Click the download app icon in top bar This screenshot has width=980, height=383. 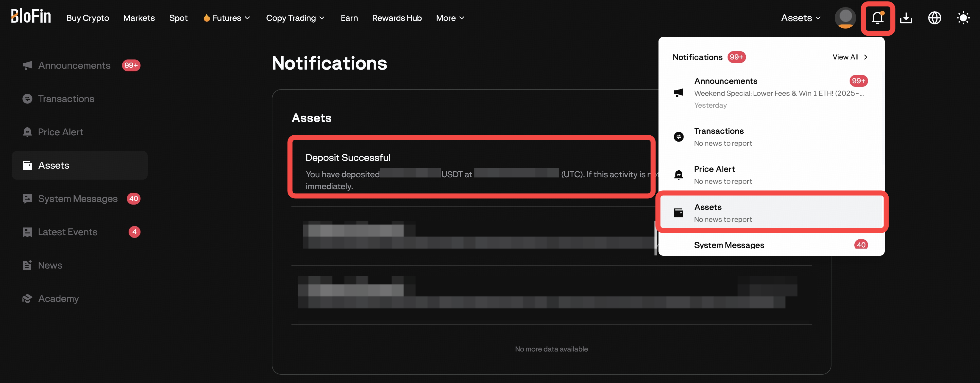click(x=906, y=18)
